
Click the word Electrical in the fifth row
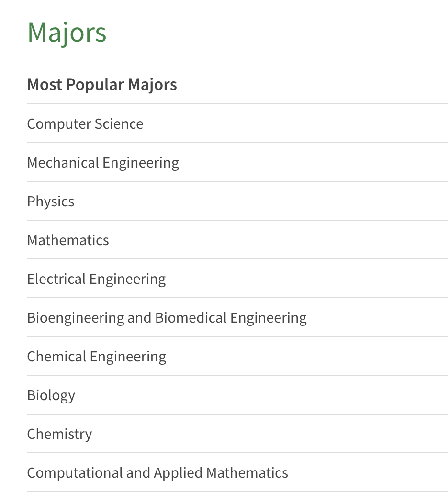tap(56, 279)
